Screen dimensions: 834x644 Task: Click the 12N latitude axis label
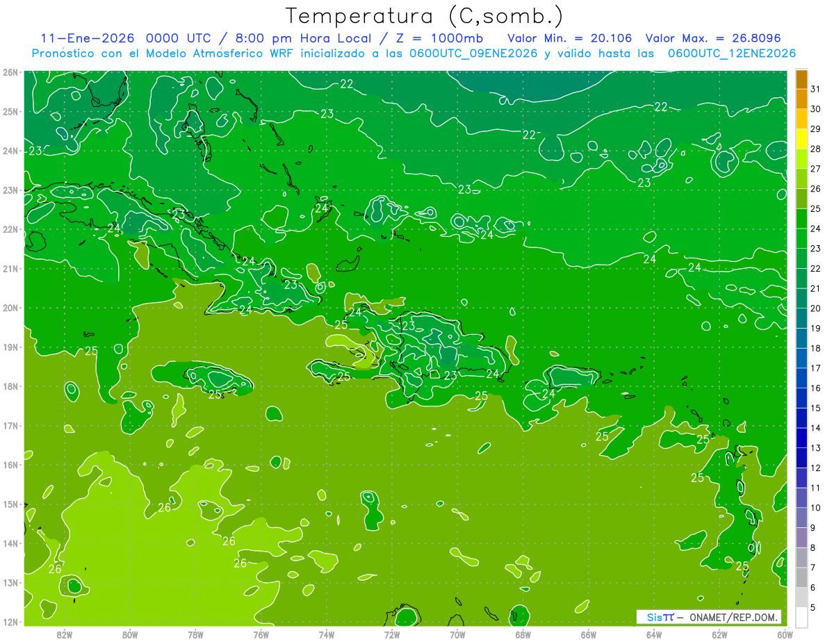pos(10,622)
